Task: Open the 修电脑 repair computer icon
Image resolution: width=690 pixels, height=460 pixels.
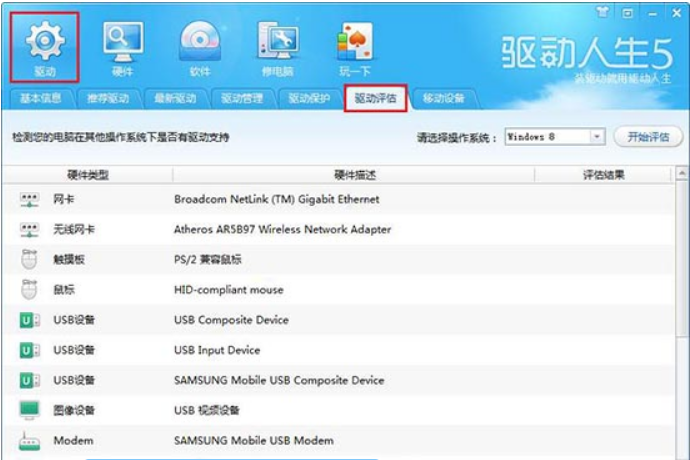Action: pos(278,48)
